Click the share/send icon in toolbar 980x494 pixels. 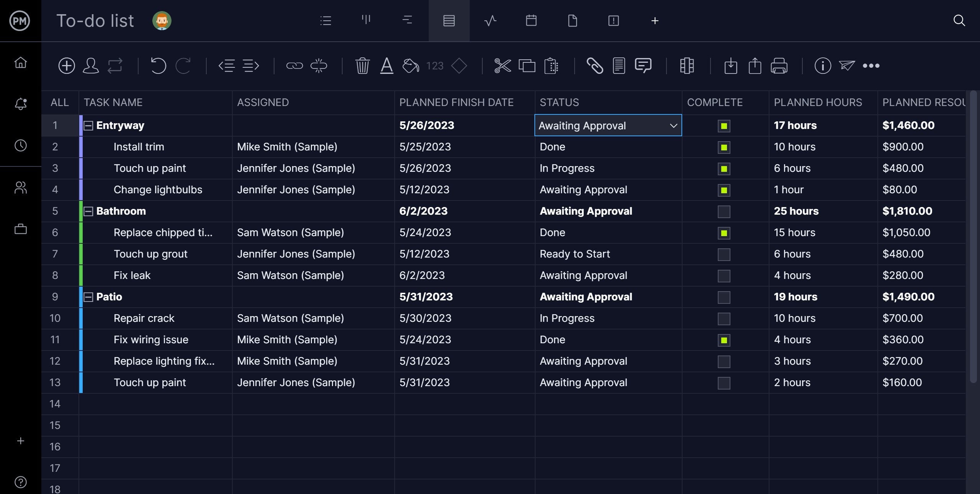[x=847, y=65]
